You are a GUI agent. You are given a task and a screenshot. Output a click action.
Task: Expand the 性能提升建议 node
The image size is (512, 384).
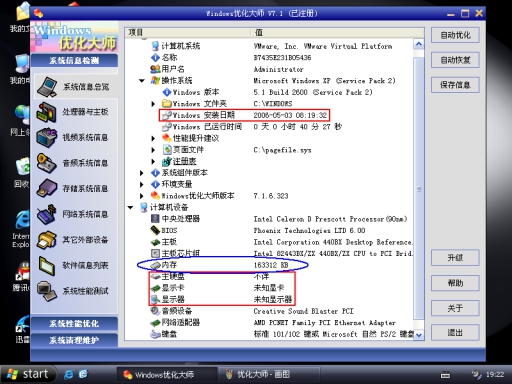pyautogui.click(x=153, y=138)
